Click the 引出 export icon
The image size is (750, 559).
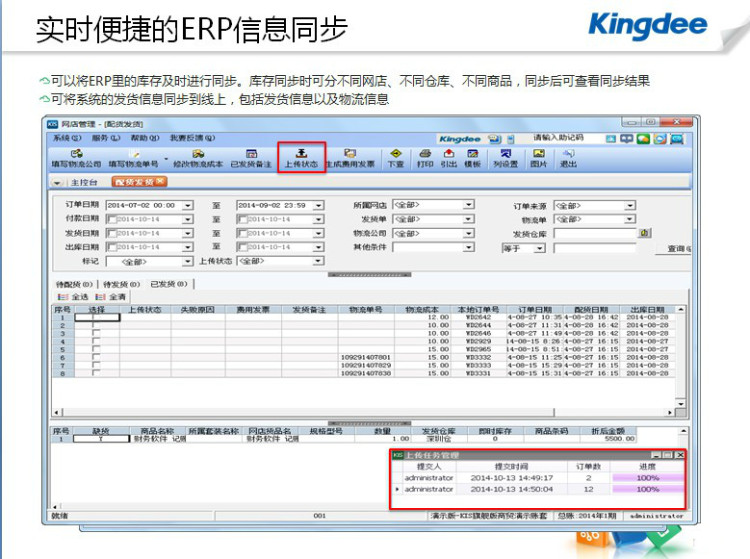click(x=448, y=157)
